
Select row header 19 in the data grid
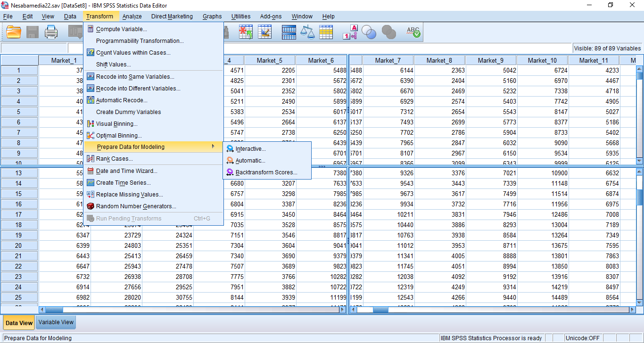19,235
